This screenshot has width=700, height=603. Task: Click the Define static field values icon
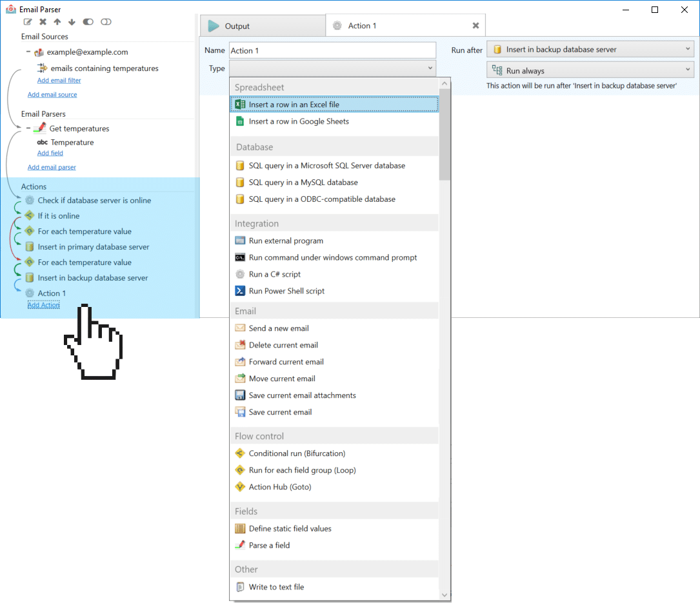click(240, 528)
